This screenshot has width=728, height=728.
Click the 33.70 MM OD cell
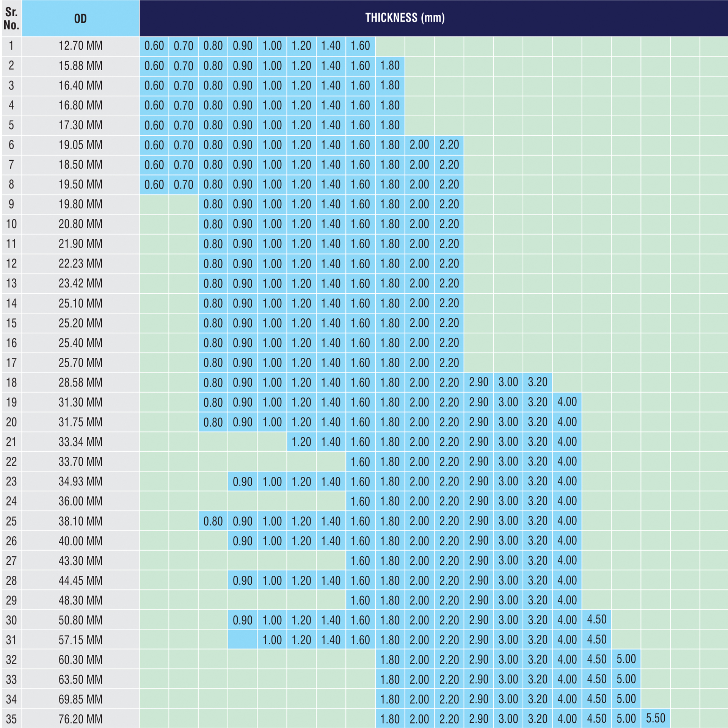pyautogui.click(x=80, y=462)
